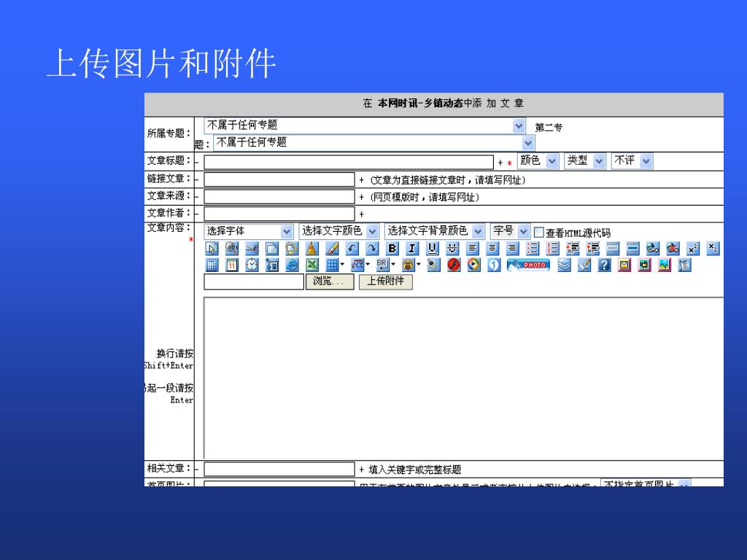This screenshot has height=560, width=747.
Task: Click the scissors cut icon
Action: point(252,248)
